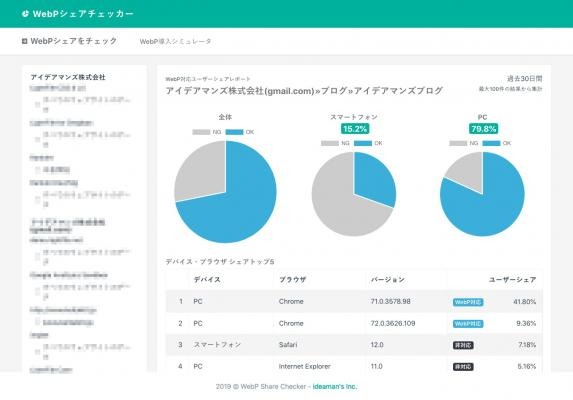Open ideaman's Inc. footer link

click(x=335, y=386)
